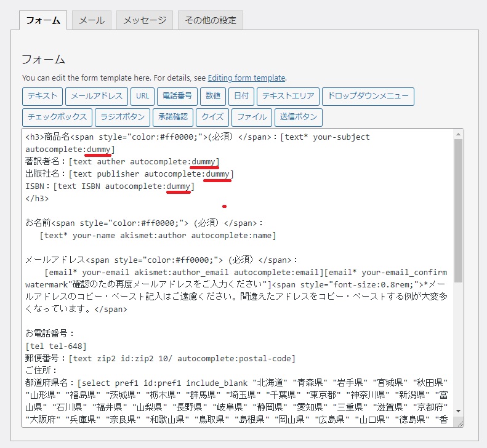Open the Editing form template link
This screenshot has width=487, height=448.
(246, 78)
